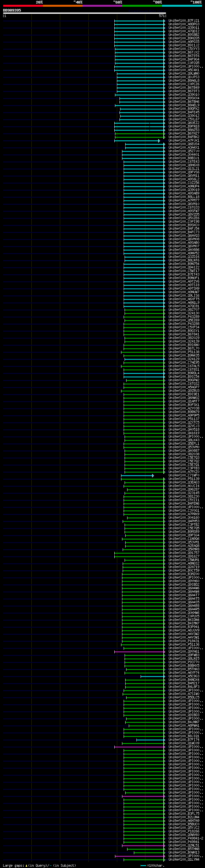Select hit UniRef100_C6TE43
The height and width of the screenshot is (868, 205).
[x=184, y=162]
